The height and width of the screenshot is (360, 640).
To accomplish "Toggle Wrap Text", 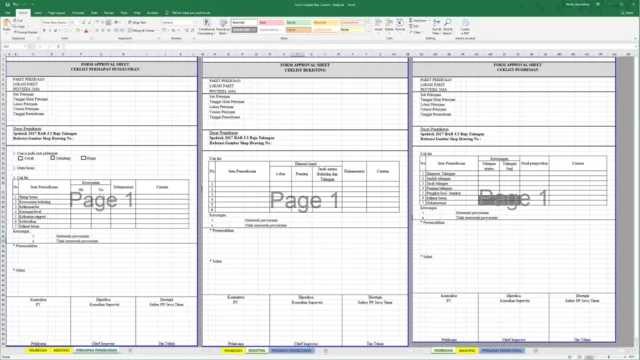I will (137, 22).
